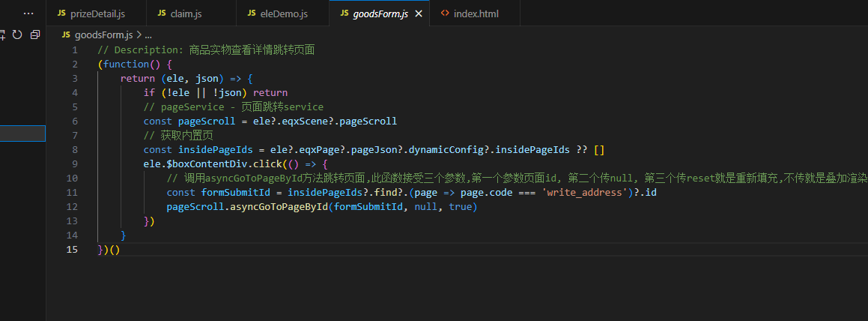Click the Refresh Explorer icon

[x=17, y=34]
